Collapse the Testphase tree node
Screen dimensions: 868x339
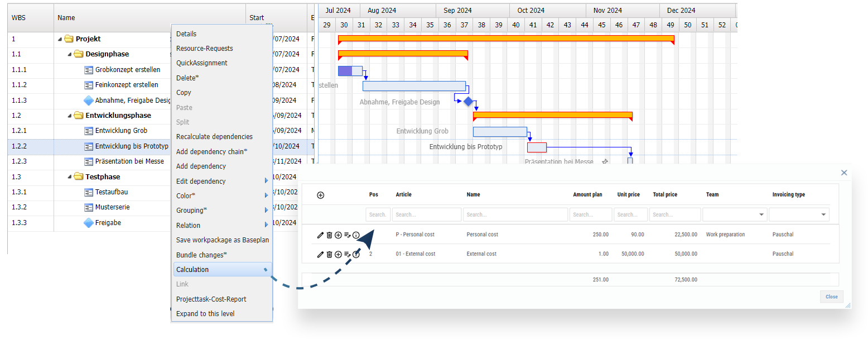(70, 177)
